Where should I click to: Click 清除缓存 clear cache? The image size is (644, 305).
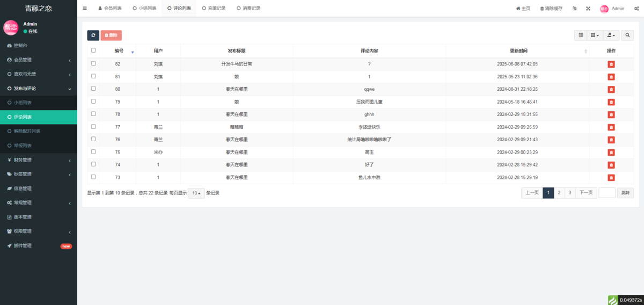(x=551, y=9)
